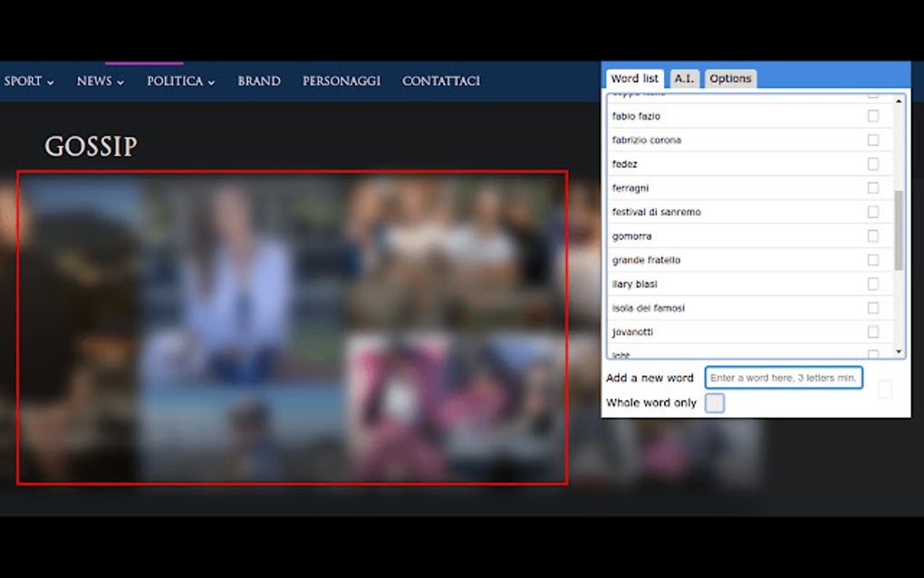Click the grande fratello word entry
The height and width of the screenshot is (578, 924).
pos(646,260)
